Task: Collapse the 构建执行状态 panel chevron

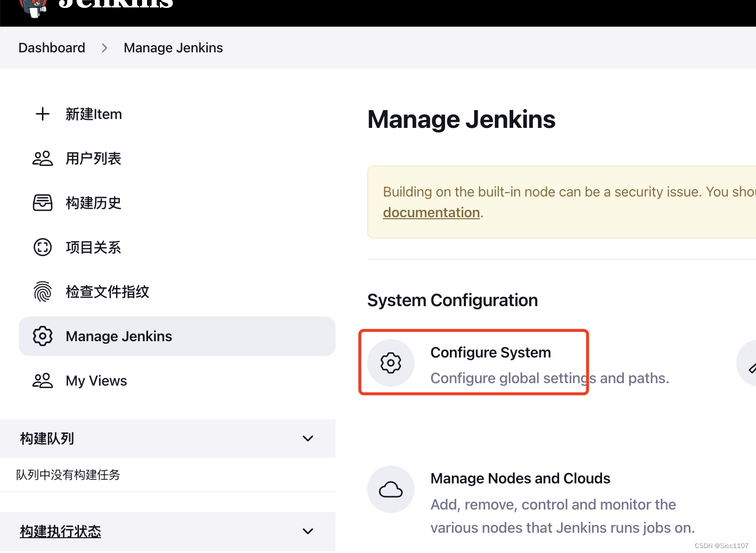Action: pyautogui.click(x=308, y=531)
